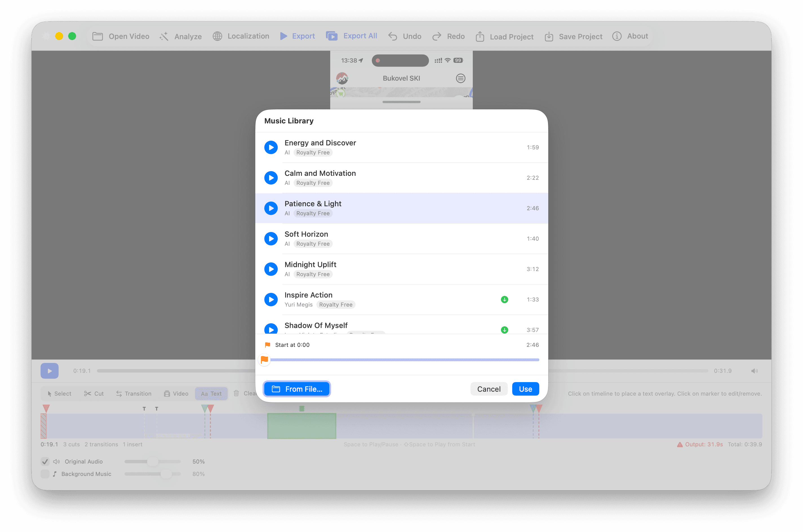Play preview of Inspire Action track
Viewport: 803px width, 532px height.
tap(271, 300)
